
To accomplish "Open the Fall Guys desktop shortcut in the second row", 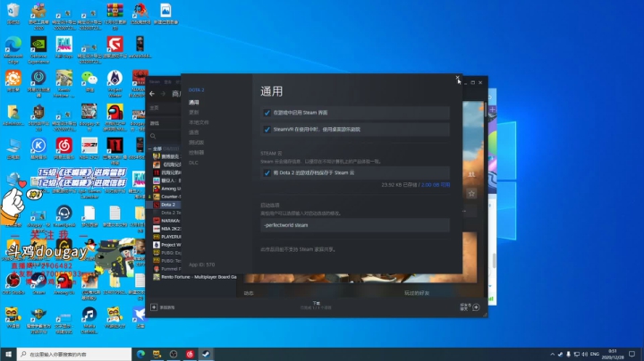I will pos(64,47).
